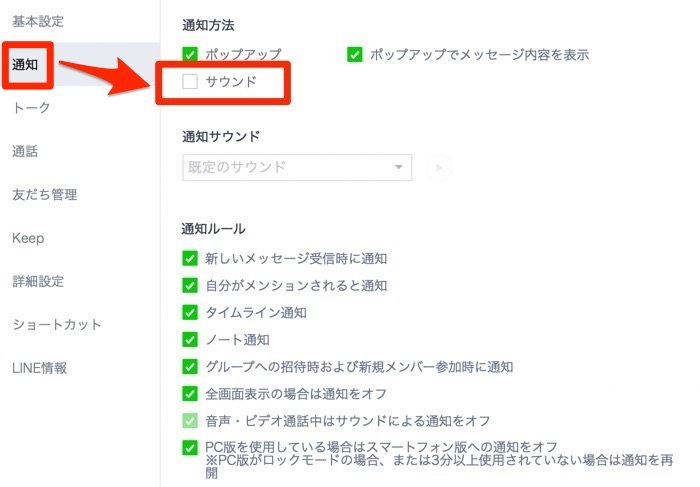This screenshot has height=487, width=700.
Task: Toggle 音声・ビデオ通話中はサウンド checkbox
Action: 190,420
